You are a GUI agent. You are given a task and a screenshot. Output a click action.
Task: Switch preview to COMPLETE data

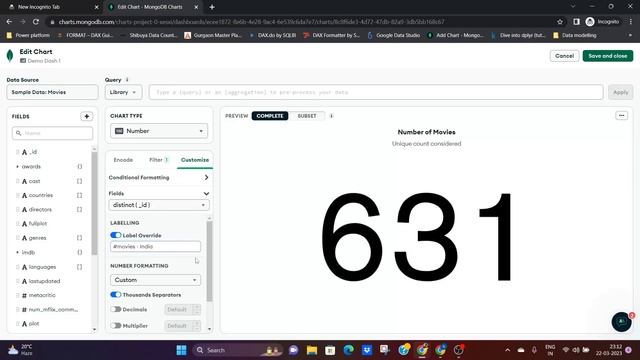[x=270, y=116]
